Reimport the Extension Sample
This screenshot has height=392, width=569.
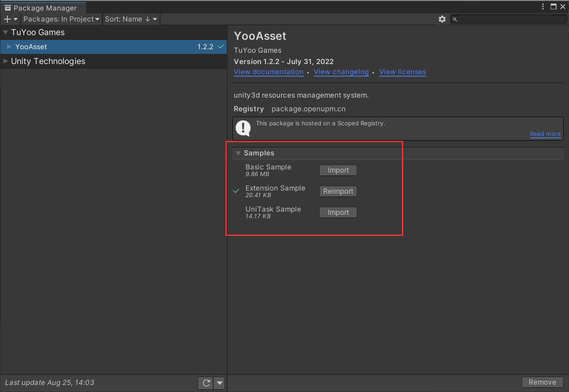[x=338, y=191]
